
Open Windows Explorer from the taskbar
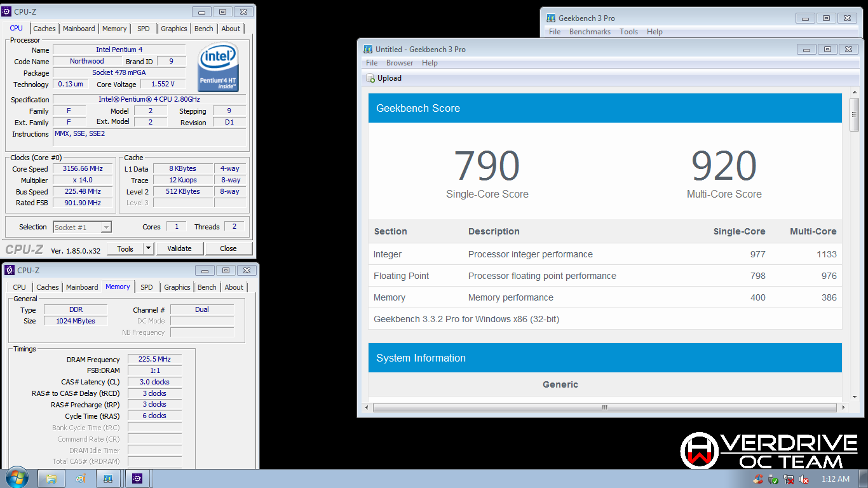pos(51,478)
